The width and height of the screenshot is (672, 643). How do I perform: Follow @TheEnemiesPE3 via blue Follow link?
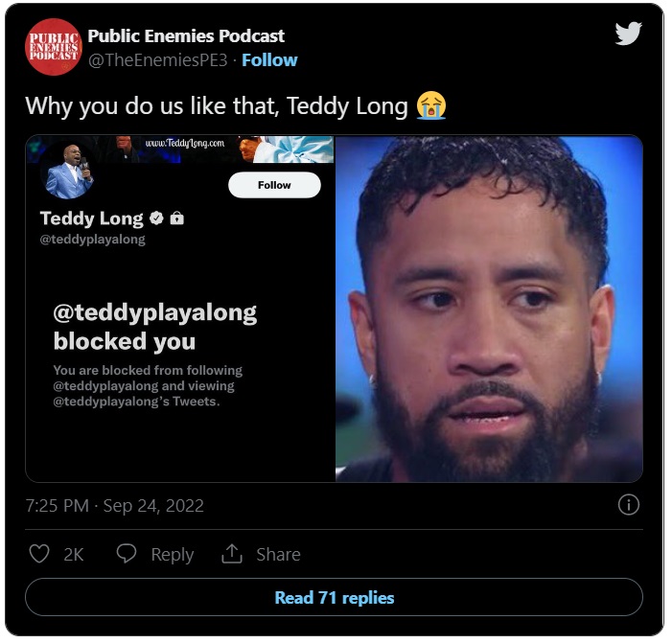[x=269, y=60]
